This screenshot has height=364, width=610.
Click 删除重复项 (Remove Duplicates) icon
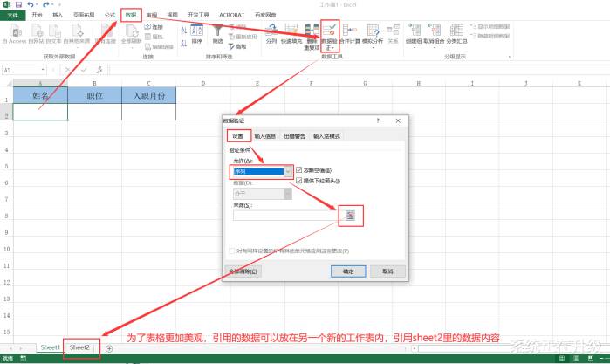(x=312, y=37)
